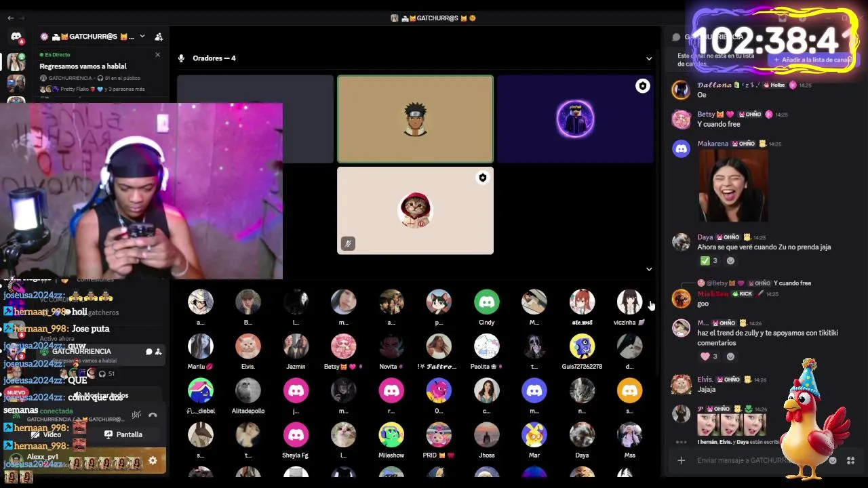Select the purple glowing avatar speaker tile
This screenshot has height=488, width=868.
[575, 119]
